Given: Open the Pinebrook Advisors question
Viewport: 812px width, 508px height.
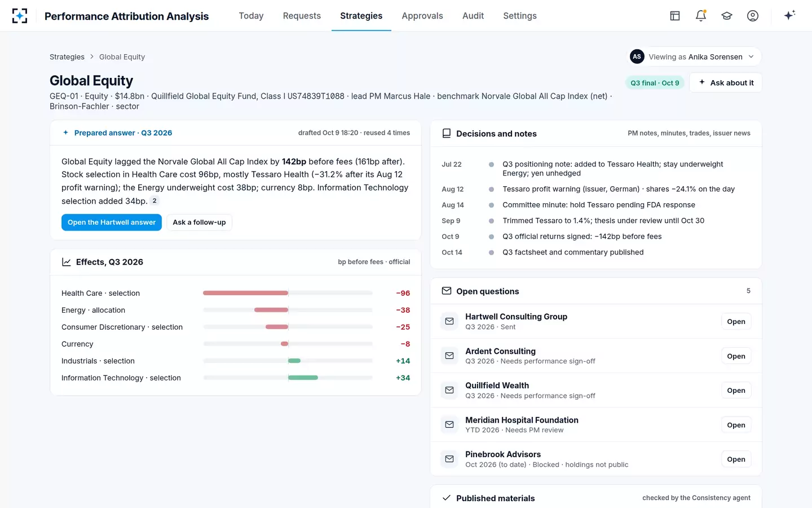Looking at the screenshot, I should click(736, 459).
